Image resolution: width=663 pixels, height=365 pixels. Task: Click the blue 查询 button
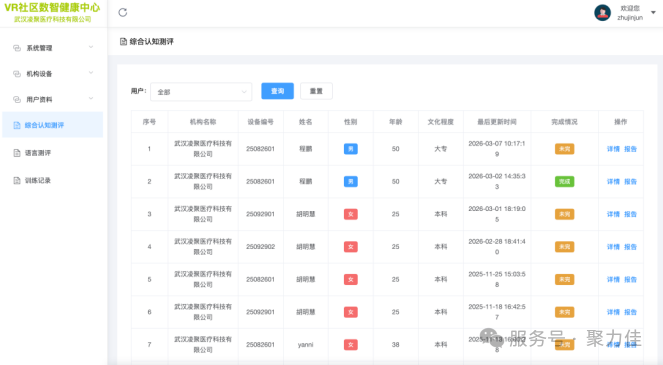coord(277,91)
